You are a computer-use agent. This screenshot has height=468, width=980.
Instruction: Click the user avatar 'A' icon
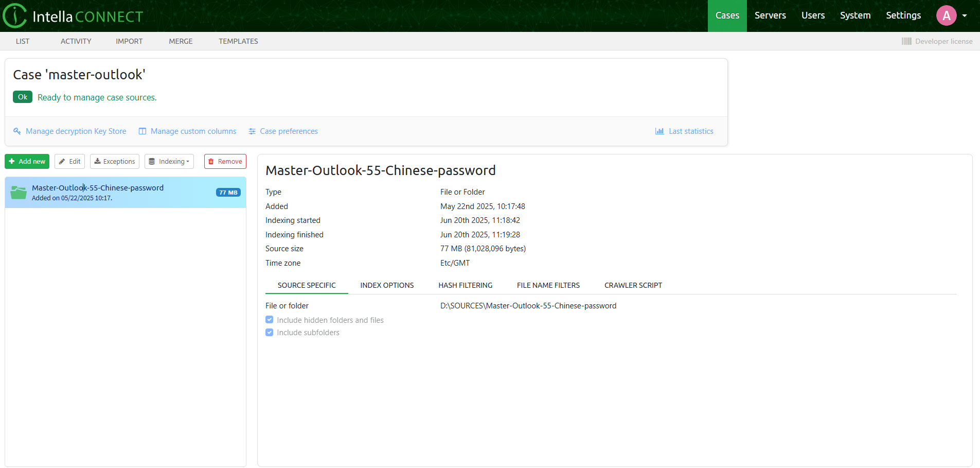(x=946, y=15)
